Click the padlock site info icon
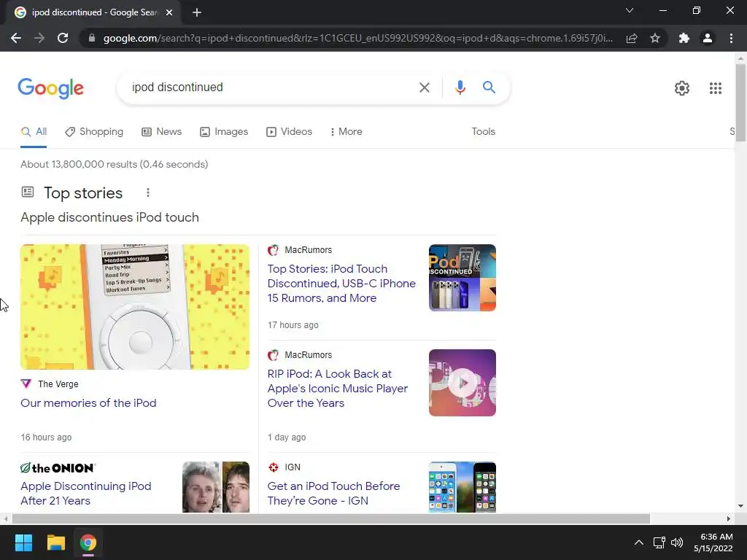 click(x=92, y=38)
